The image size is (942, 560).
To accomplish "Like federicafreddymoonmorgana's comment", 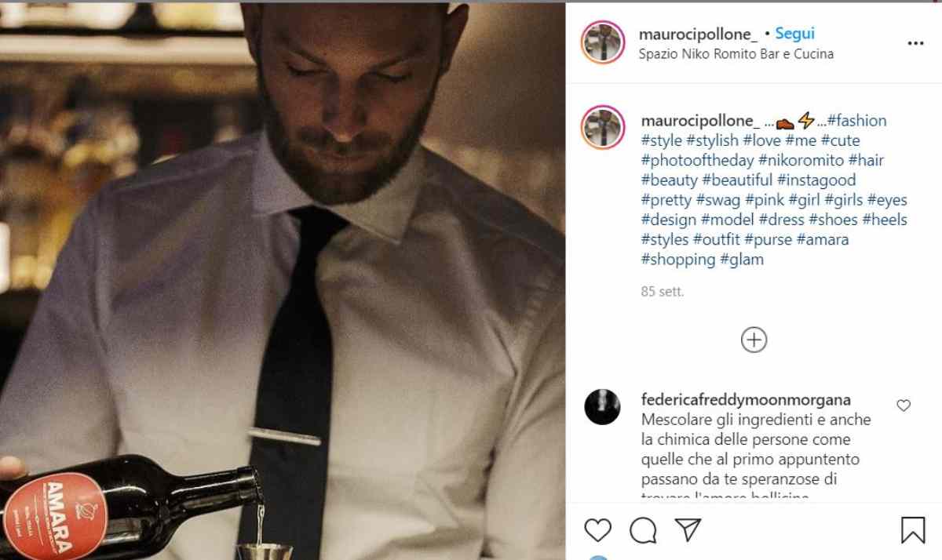I will pyautogui.click(x=904, y=405).
